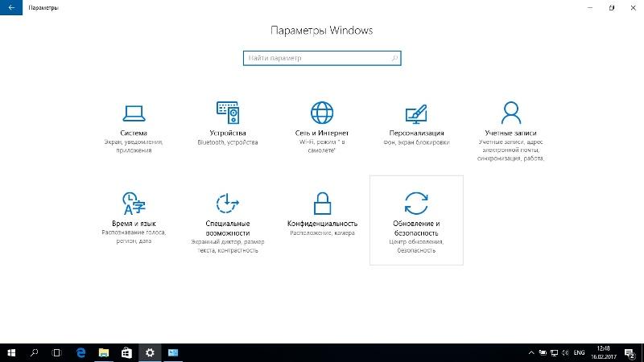Open Персонализация brush and monitor icon
644x362 pixels.
point(416,114)
